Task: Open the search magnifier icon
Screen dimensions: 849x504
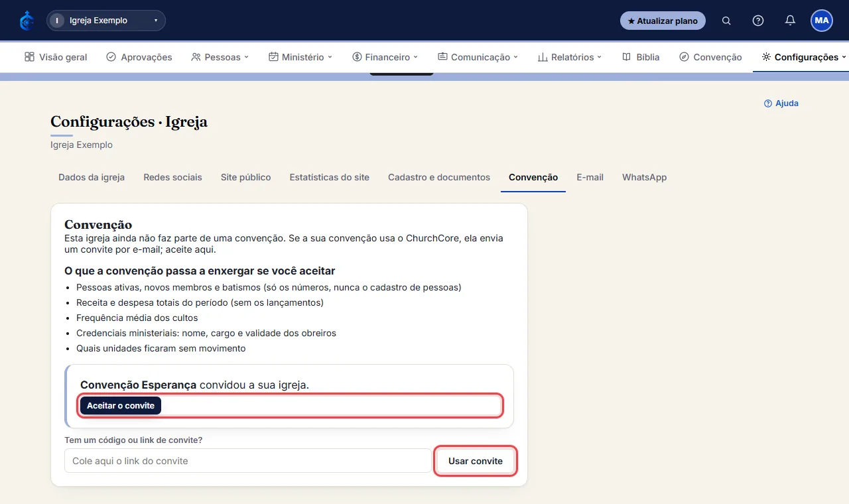Action: 726,21
